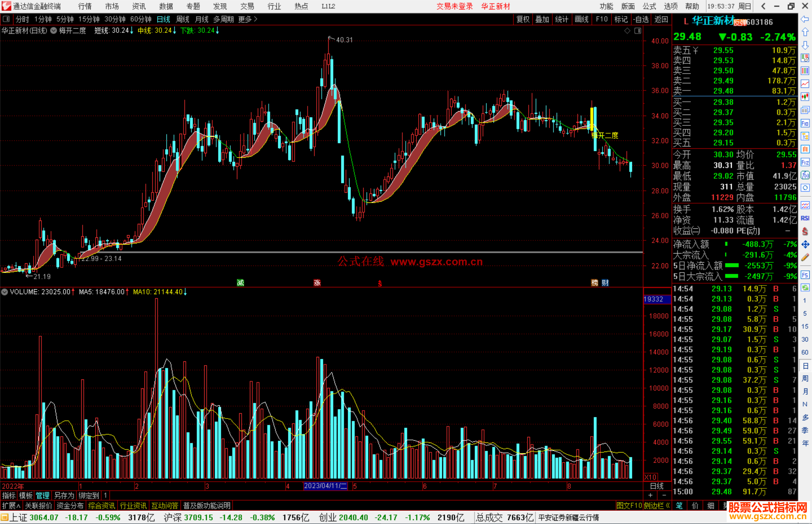Click the plus zoom button beside 日线
The height and width of the screenshot is (524, 812).
click(651, 495)
